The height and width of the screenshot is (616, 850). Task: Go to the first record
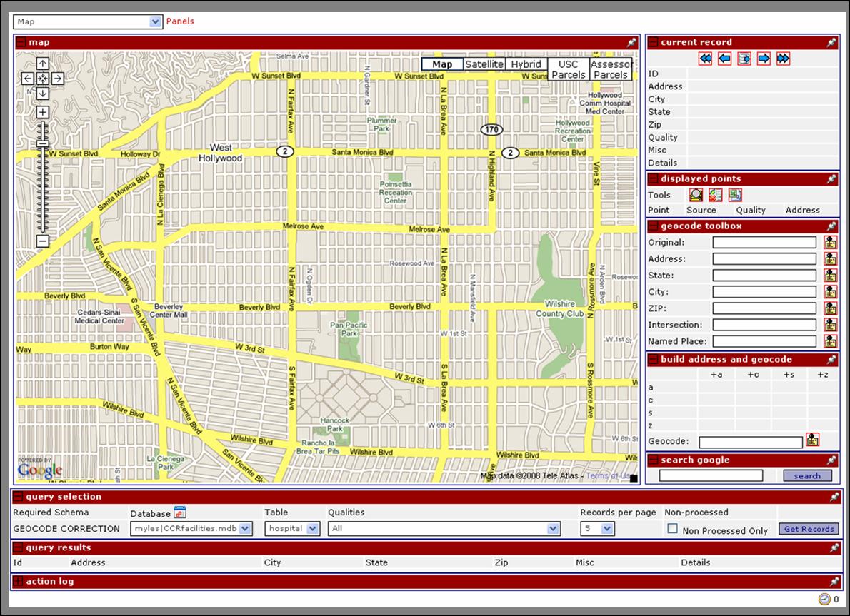tap(705, 59)
